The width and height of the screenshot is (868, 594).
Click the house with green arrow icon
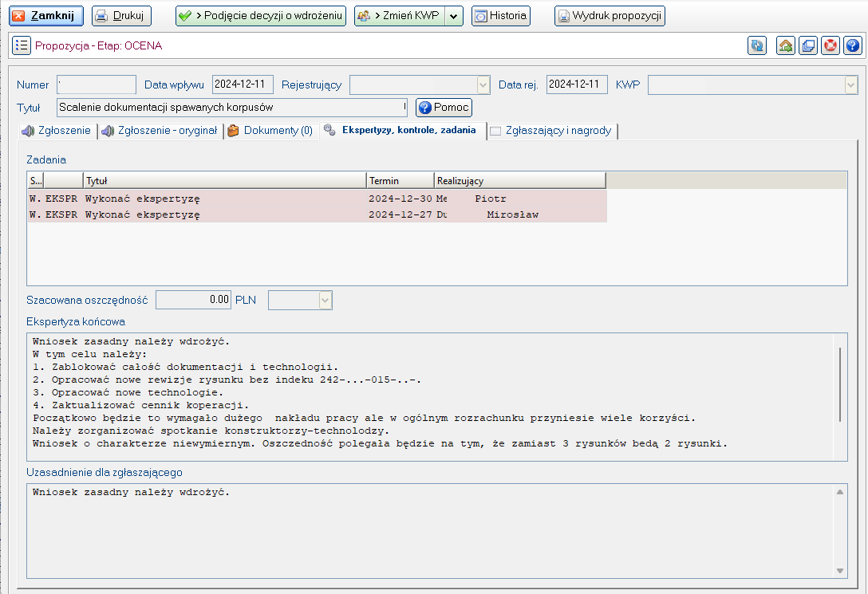786,45
